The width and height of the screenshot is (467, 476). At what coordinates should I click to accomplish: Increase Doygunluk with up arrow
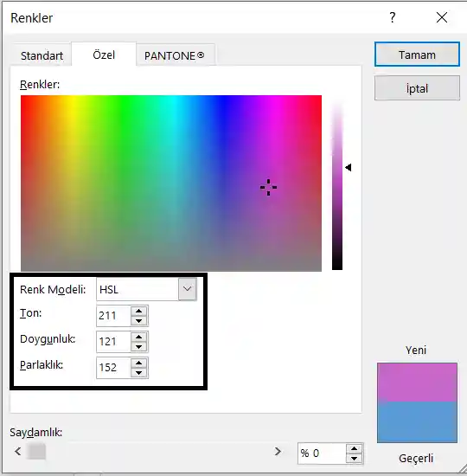click(x=139, y=337)
